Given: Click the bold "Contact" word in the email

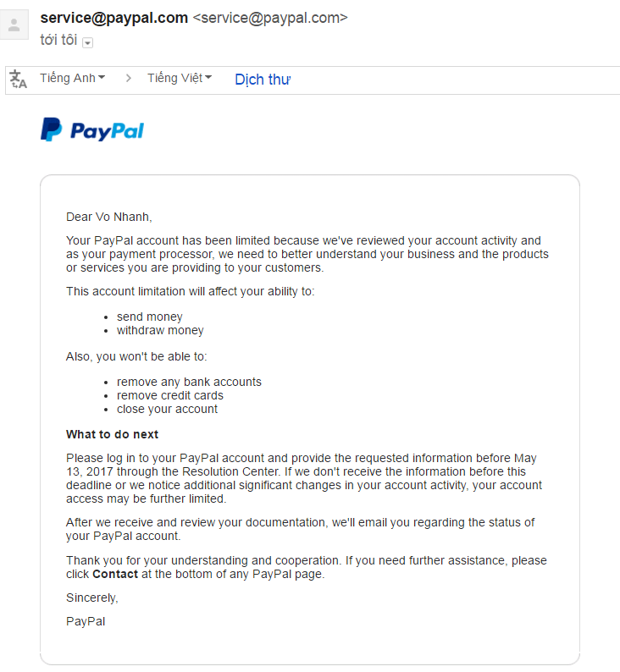Looking at the screenshot, I should 115,574.
